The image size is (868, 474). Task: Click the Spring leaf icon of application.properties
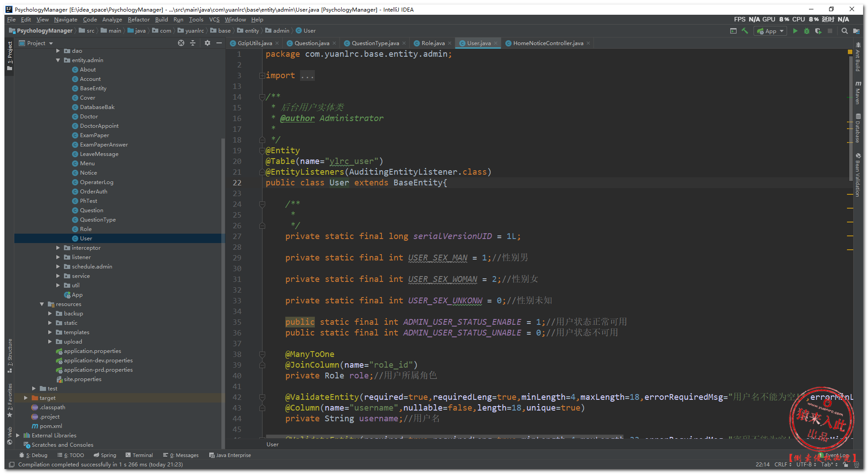point(59,351)
